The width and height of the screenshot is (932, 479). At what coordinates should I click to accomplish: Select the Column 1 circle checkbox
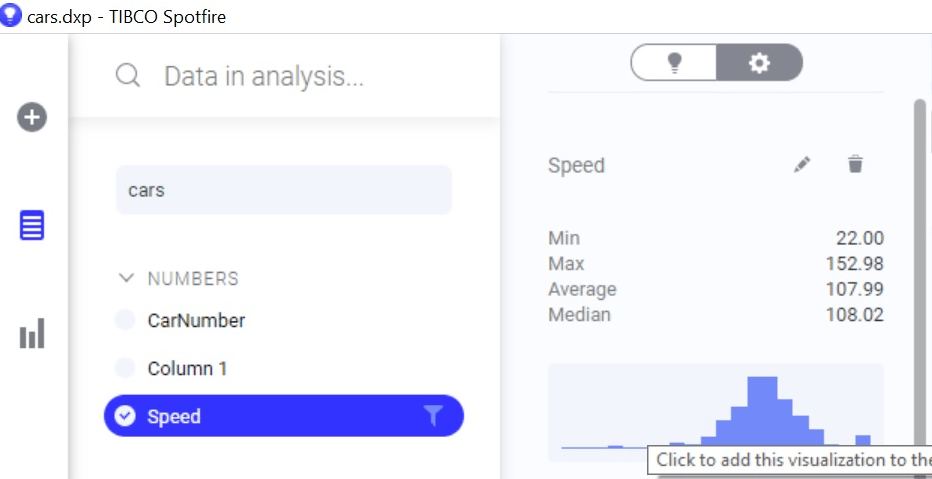coord(125,368)
